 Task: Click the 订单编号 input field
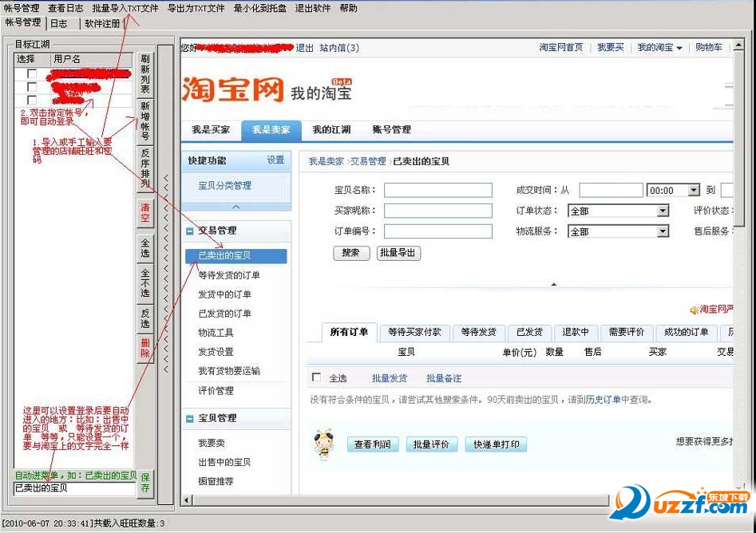tap(437, 231)
